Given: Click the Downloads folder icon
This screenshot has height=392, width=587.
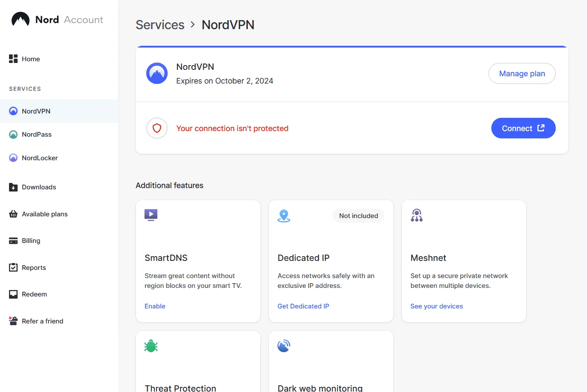Looking at the screenshot, I should 13,187.
